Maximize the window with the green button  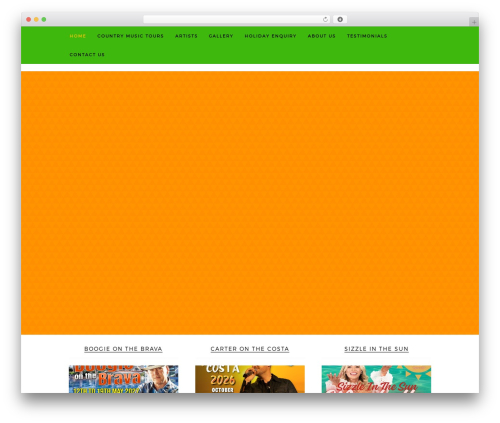click(44, 20)
